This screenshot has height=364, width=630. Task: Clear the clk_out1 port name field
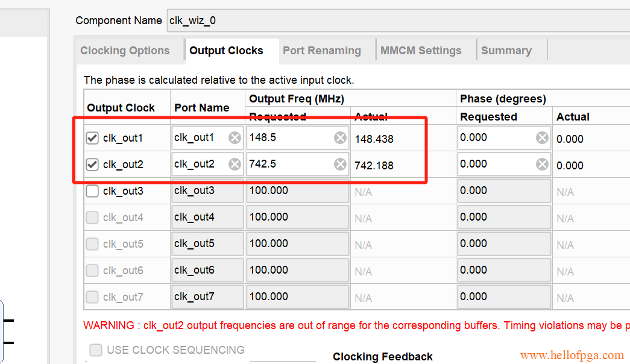click(235, 138)
